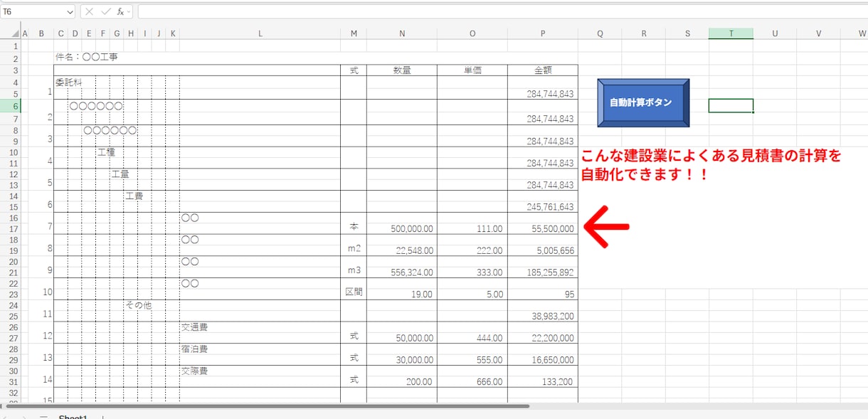Click the unit price 666.00
The image size is (868, 419).
pyautogui.click(x=489, y=382)
